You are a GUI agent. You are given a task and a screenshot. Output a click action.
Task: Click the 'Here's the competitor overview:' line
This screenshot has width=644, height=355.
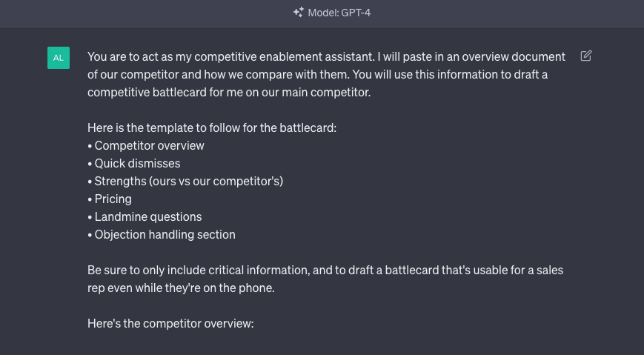tap(170, 323)
